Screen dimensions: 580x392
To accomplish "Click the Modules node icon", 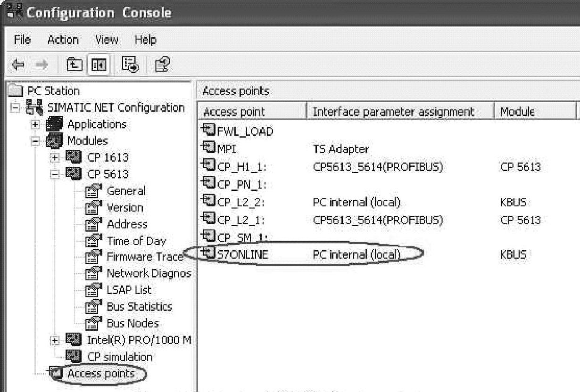I will click(55, 141).
